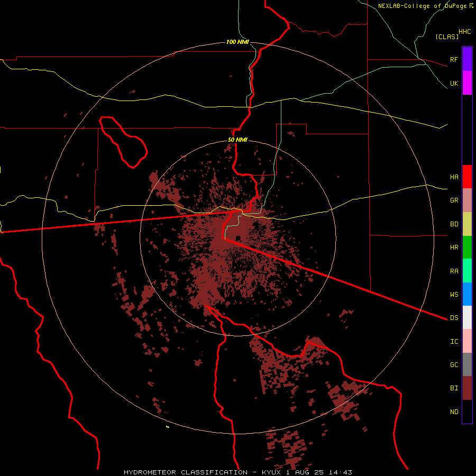Click the UK legend label

454,83
